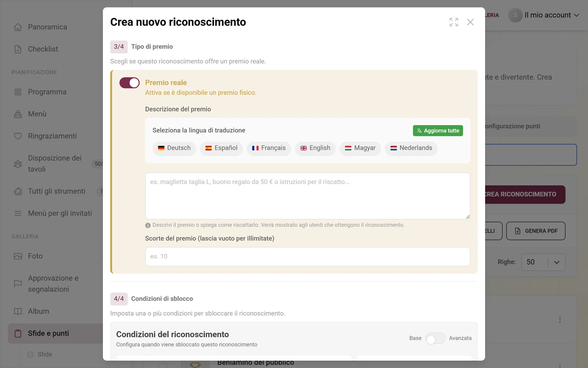Select Nederlands translation language
Image resolution: width=588 pixels, height=368 pixels.
(411, 148)
